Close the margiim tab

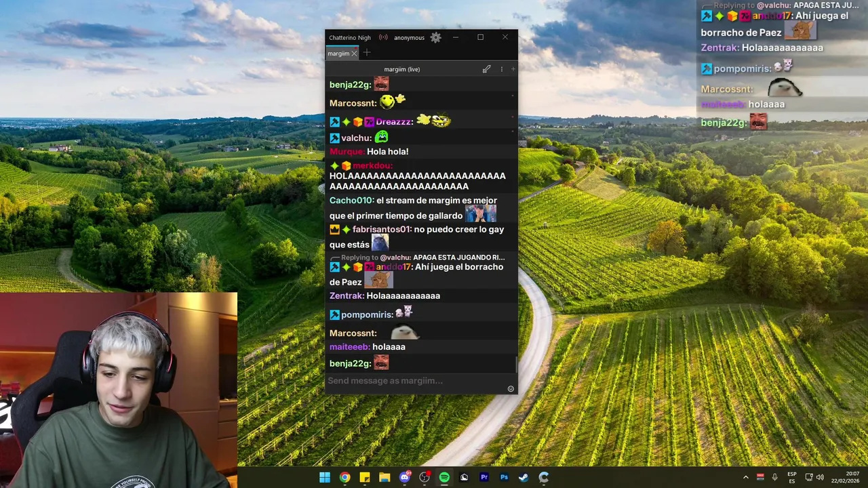[x=354, y=54]
